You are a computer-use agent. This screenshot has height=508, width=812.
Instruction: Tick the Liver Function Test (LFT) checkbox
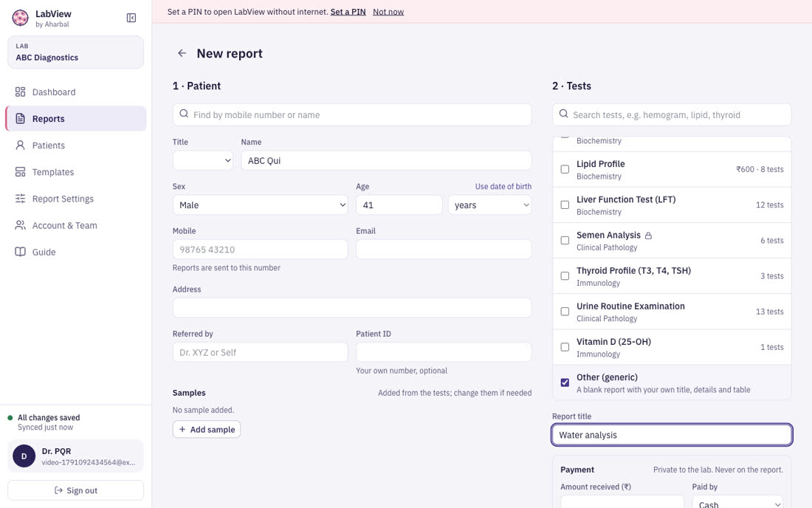click(565, 205)
